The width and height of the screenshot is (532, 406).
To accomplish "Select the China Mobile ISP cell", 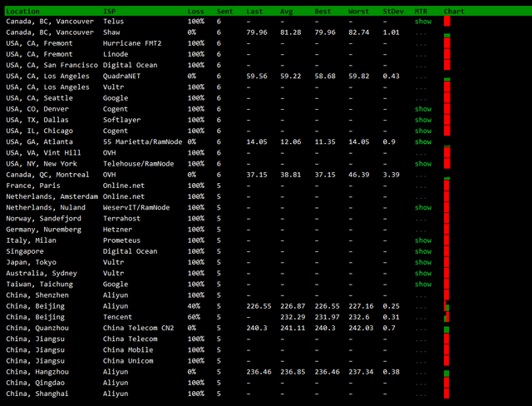I will tap(128, 350).
